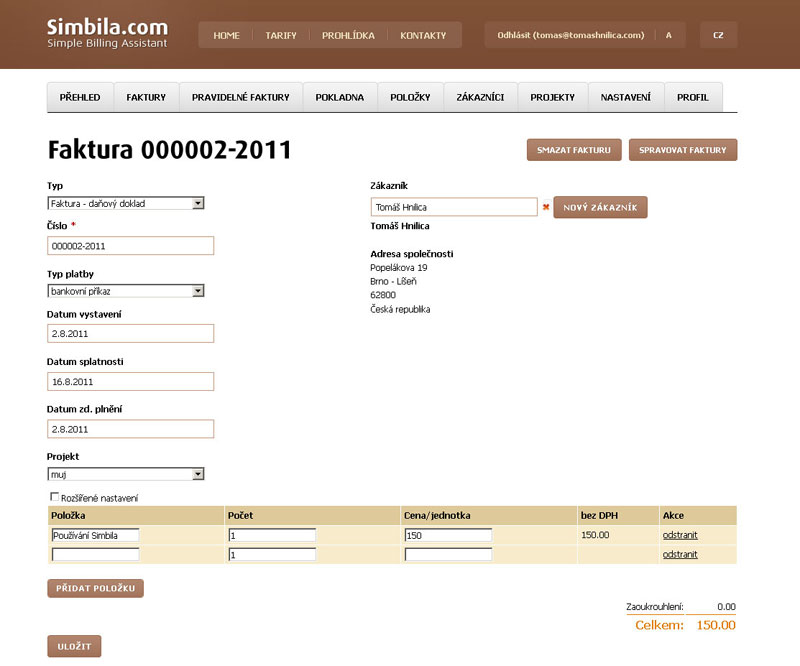The width and height of the screenshot is (800, 666).
Task: Open the Projekt dropdown
Action: (x=126, y=474)
